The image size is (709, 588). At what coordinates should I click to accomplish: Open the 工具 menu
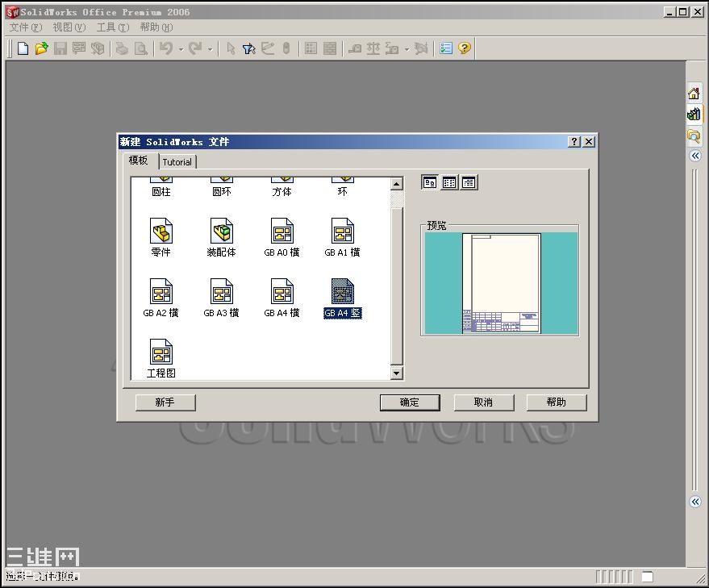click(x=113, y=27)
